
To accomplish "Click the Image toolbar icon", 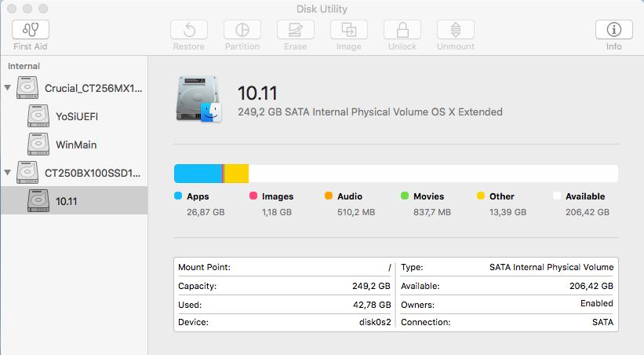I will 349,30.
